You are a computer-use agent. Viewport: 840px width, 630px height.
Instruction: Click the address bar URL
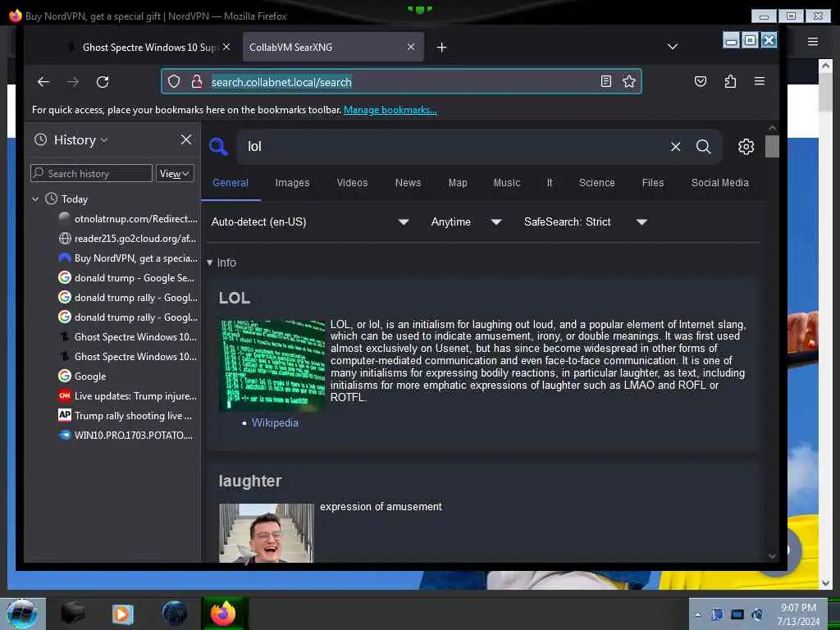[281, 82]
